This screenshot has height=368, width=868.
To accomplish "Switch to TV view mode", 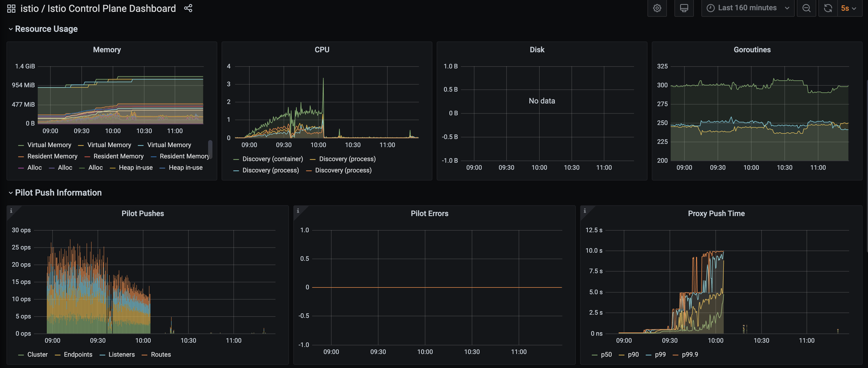I will click(x=684, y=8).
